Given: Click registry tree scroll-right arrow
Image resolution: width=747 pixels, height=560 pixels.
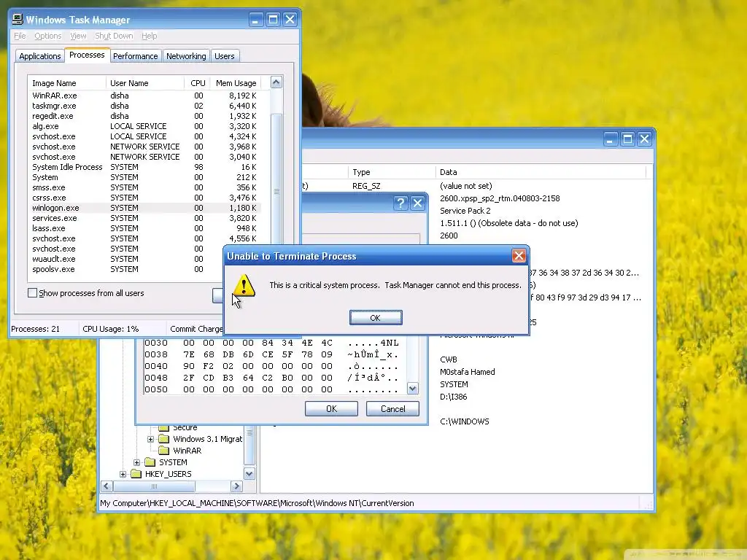Looking at the screenshot, I should (x=236, y=486).
